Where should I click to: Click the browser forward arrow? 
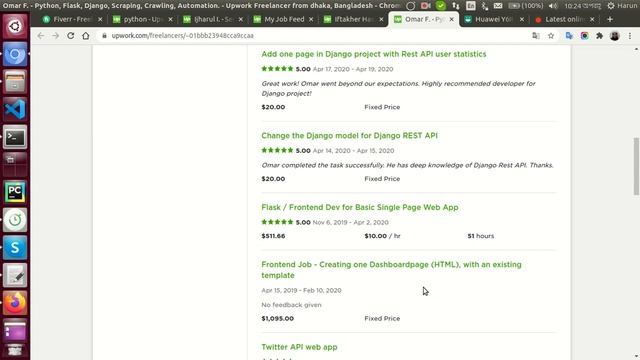point(56,36)
